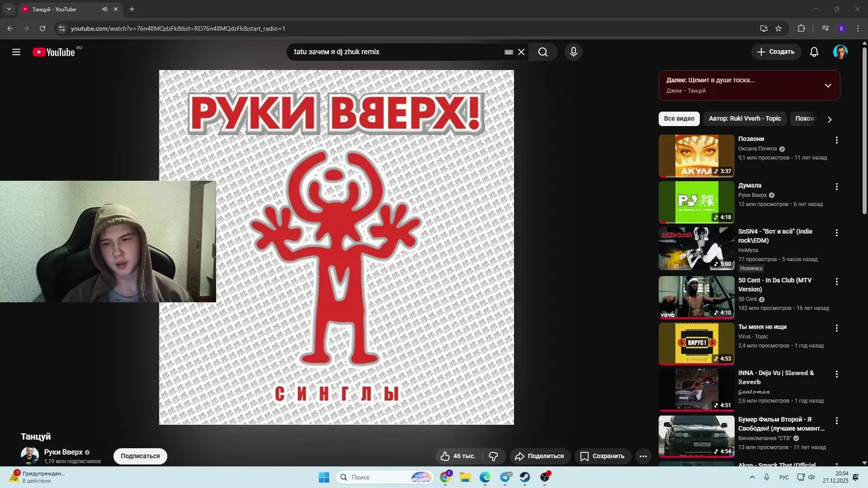
Task: Open the on-screen keyboard in search box
Action: tap(509, 52)
